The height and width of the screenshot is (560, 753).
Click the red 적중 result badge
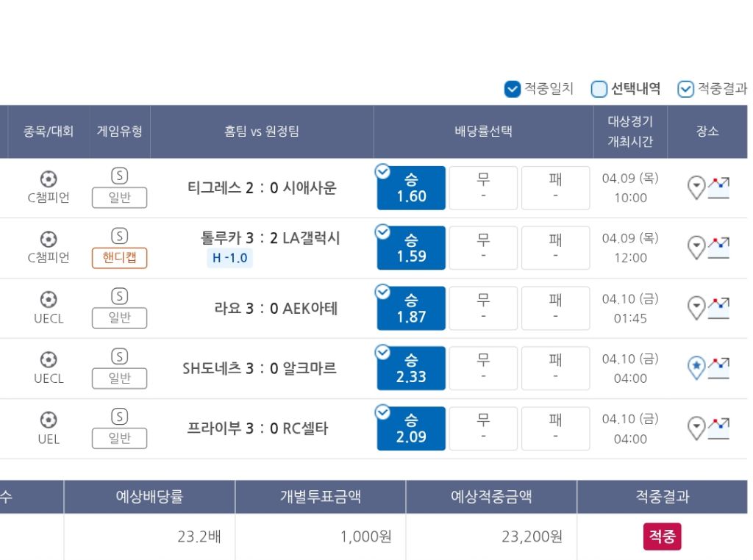pos(663,536)
